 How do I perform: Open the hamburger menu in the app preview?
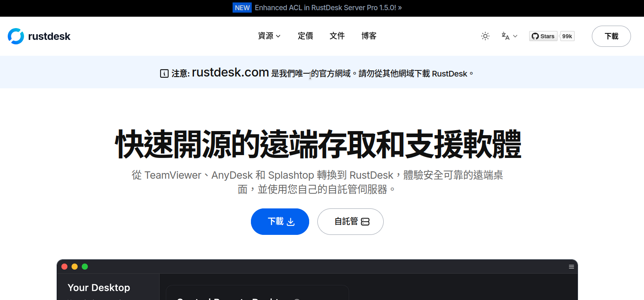point(571,267)
